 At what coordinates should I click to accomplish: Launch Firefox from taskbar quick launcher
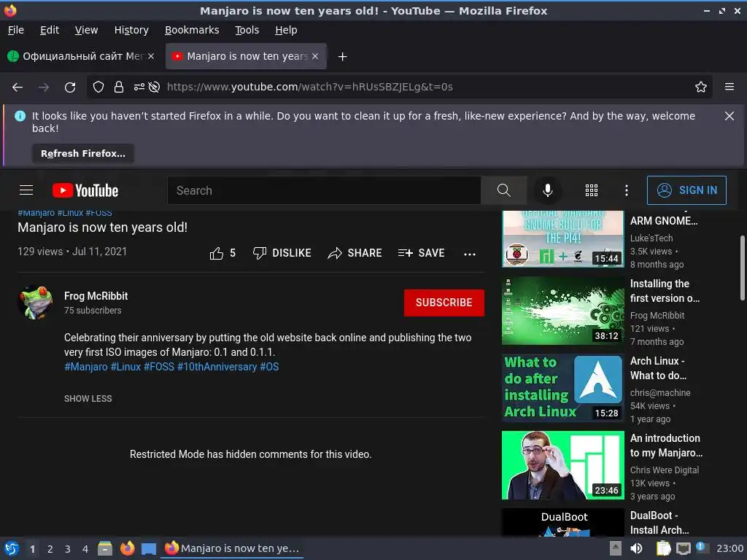[x=127, y=548]
